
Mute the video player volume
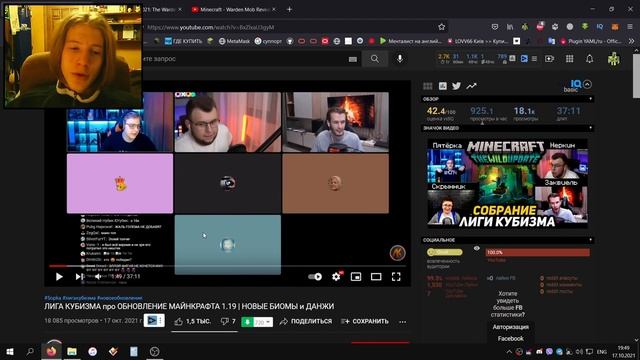[98, 277]
